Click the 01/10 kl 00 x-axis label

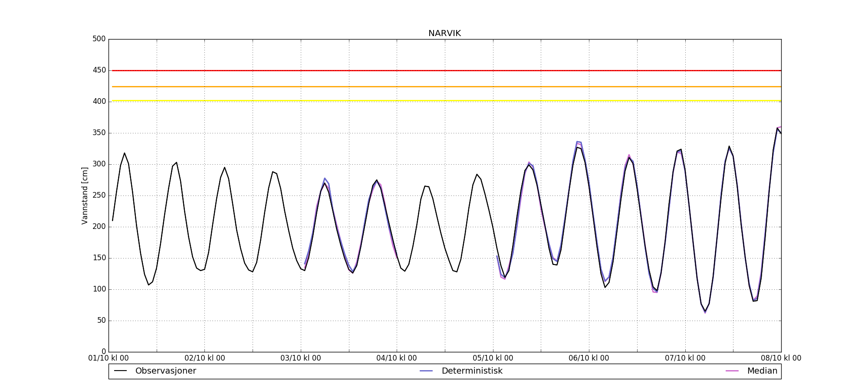(108, 358)
